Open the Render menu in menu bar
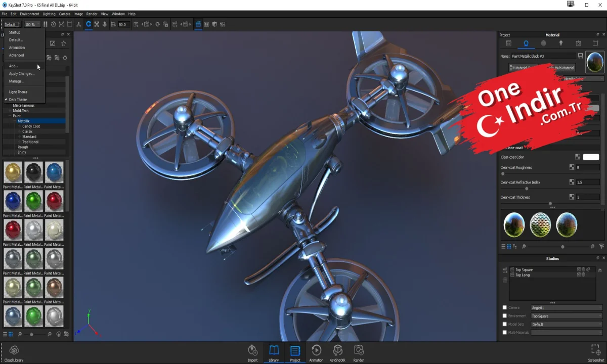The image size is (607, 364). click(92, 14)
